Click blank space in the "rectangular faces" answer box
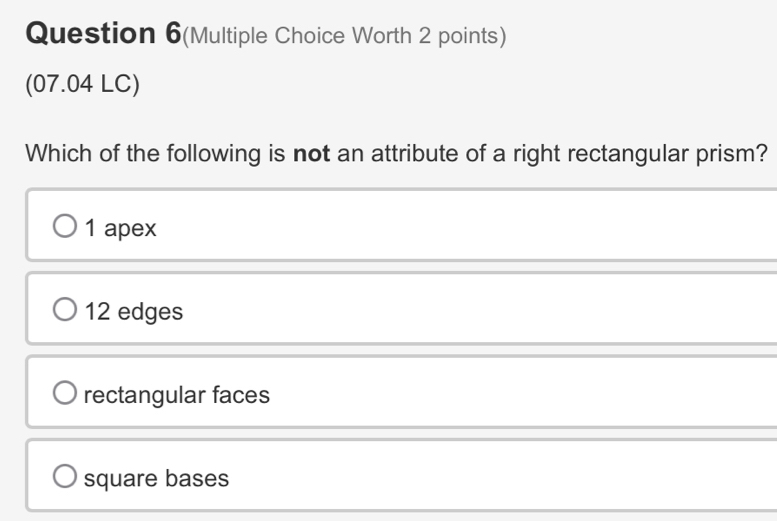 520,394
